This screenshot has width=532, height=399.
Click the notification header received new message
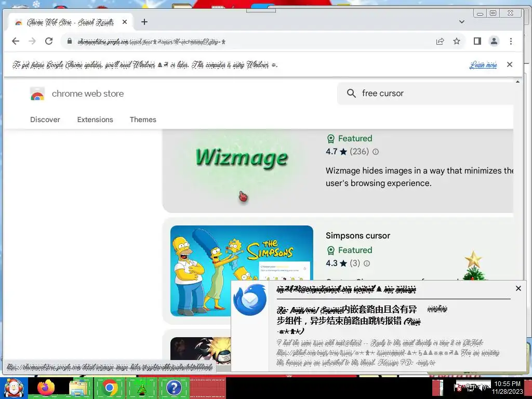tap(347, 289)
